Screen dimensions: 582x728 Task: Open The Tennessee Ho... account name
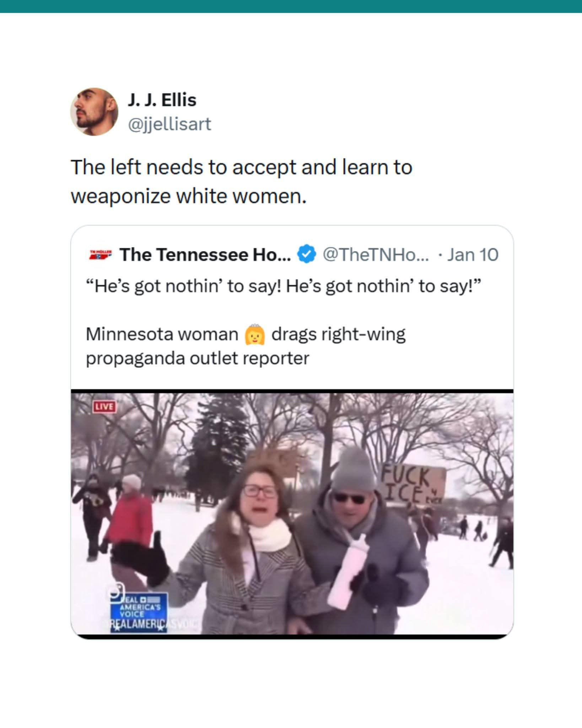[x=205, y=255]
